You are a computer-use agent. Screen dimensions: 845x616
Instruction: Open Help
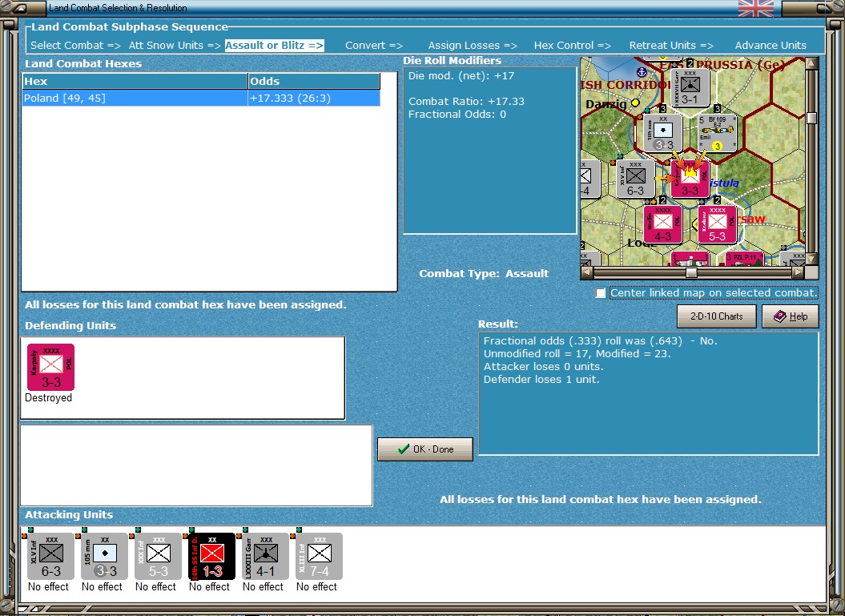[x=791, y=316]
